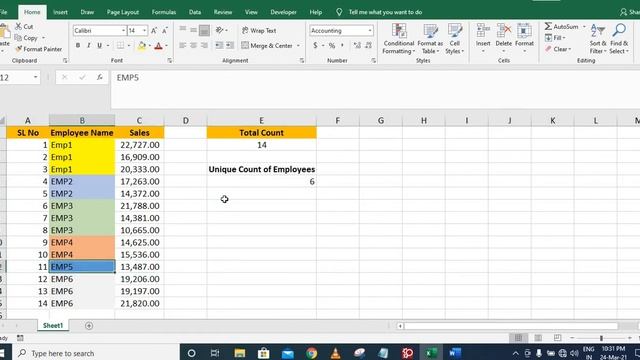Click Merge & Center
The image size is (640, 360).
[267, 46]
